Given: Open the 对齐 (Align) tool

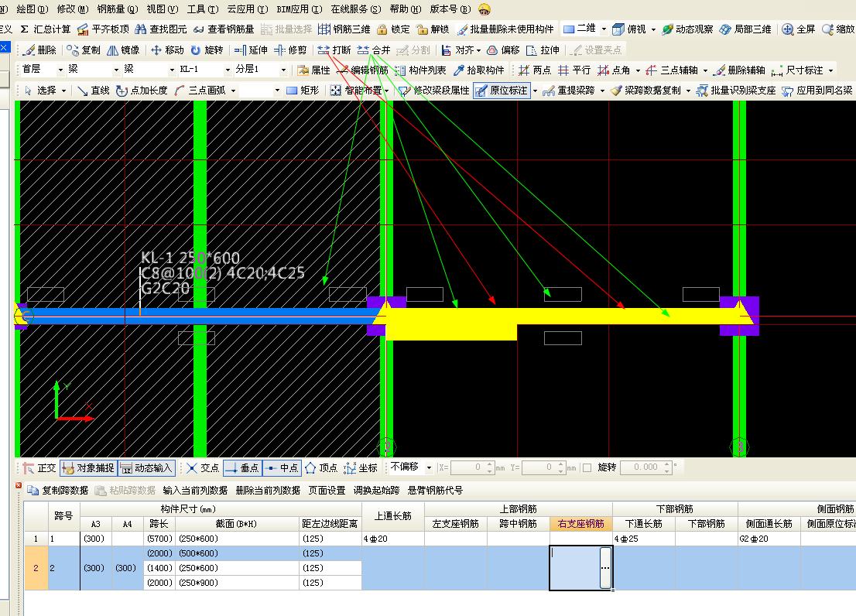Looking at the screenshot, I should 461,50.
